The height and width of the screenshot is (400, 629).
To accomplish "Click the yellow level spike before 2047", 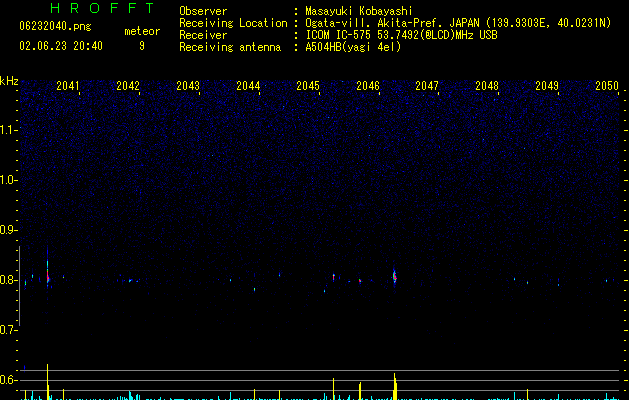I will coord(395,386).
